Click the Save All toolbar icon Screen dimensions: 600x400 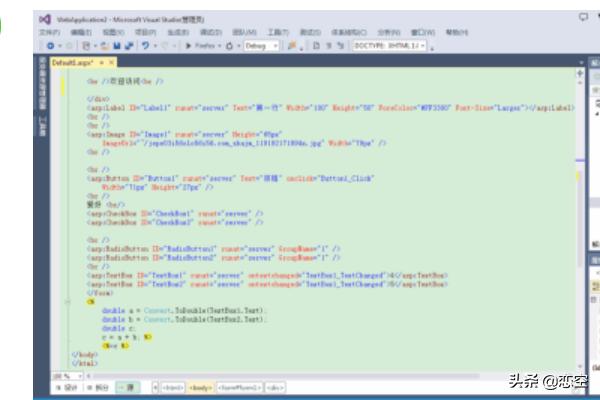[129, 46]
